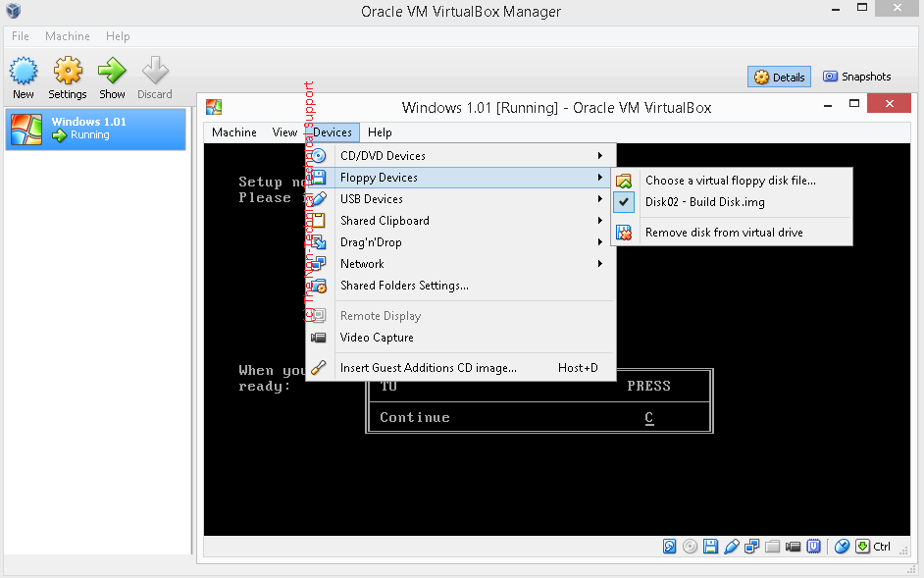Select USB Devices menu entry
Viewport: 924px width, 578px height.
461,199
